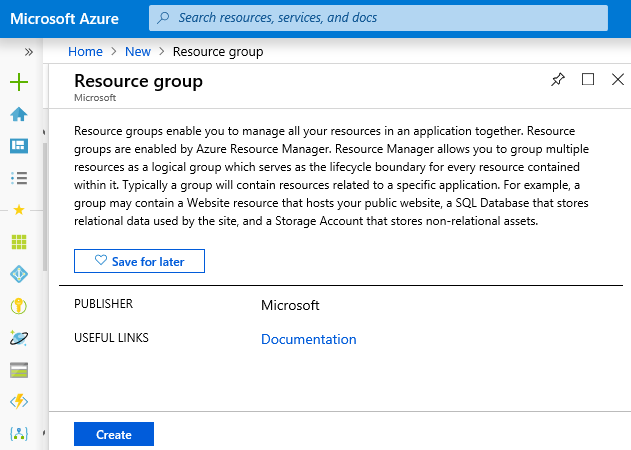This screenshot has width=631, height=450.
Task: Expand the left sidebar with double chevron
Action: tap(29, 52)
